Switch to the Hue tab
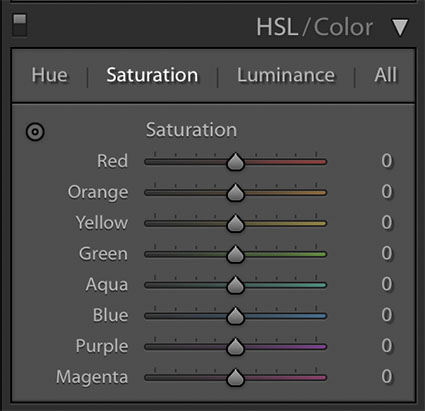 pyautogui.click(x=49, y=75)
